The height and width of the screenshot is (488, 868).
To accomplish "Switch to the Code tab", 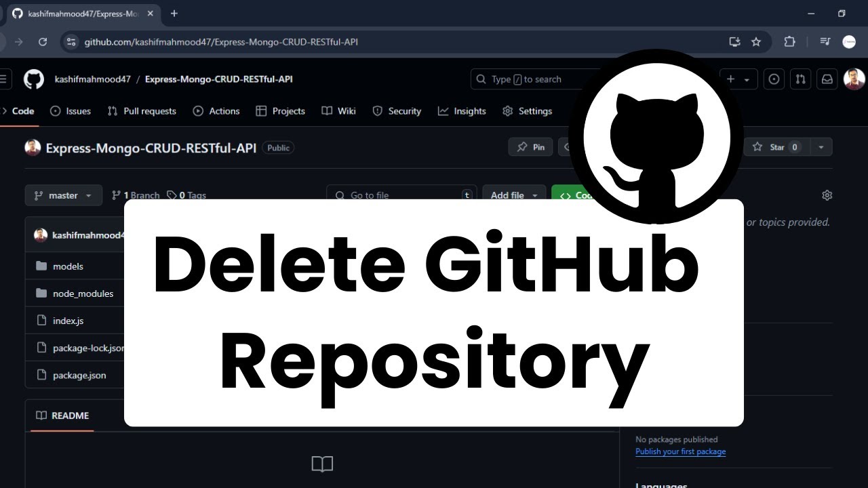I will coord(18,111).
